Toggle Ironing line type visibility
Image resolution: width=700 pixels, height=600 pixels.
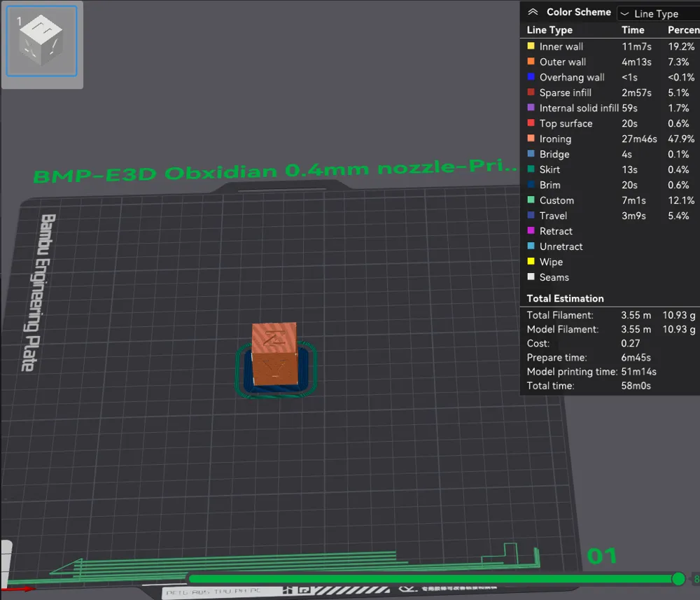click(x=555, y=139)
